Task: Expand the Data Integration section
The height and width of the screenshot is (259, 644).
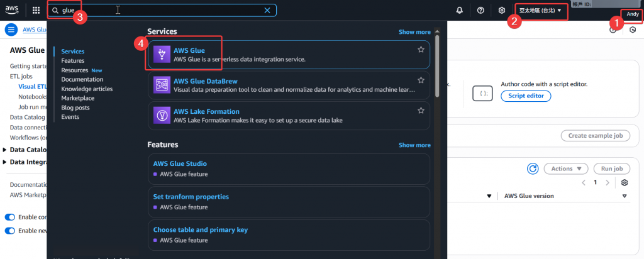Action: (x=4, y=162)
